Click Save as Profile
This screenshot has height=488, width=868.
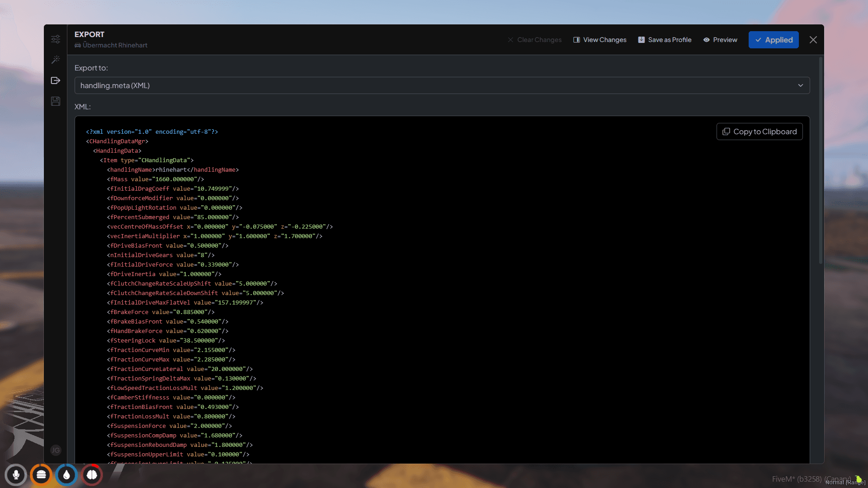click(665, 40)
